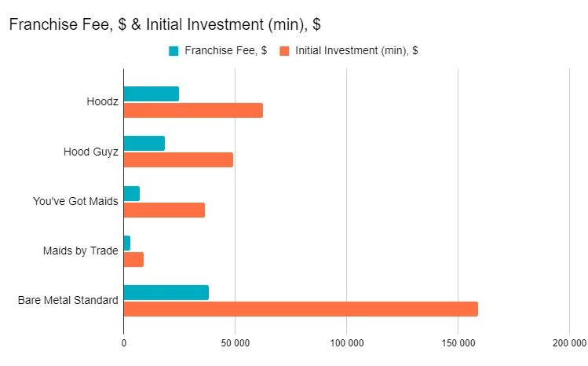Click the Hoodz axis label
The image size is (588, 366).
click(102, 101)
